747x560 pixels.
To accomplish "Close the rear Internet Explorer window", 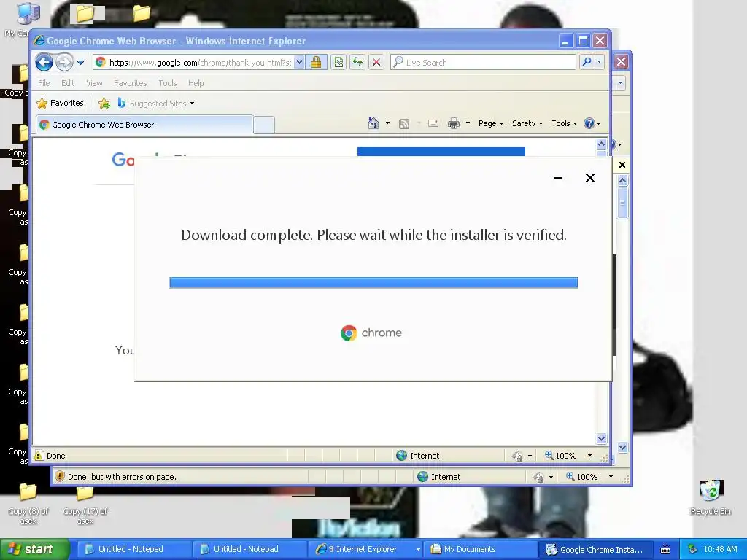I will pos(621,61).
